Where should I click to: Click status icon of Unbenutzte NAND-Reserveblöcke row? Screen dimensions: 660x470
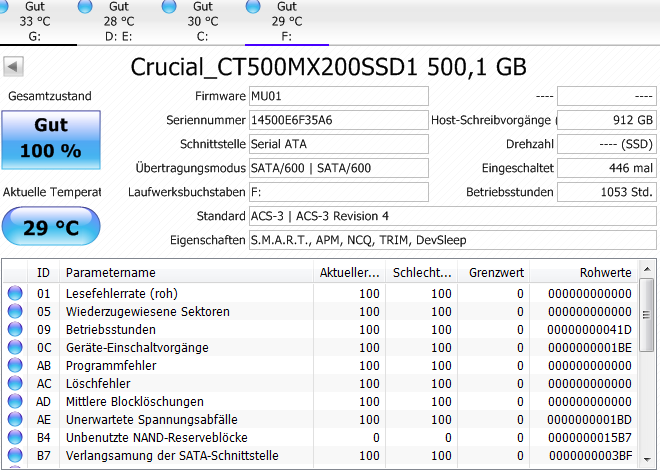click(x=15, y=438)
